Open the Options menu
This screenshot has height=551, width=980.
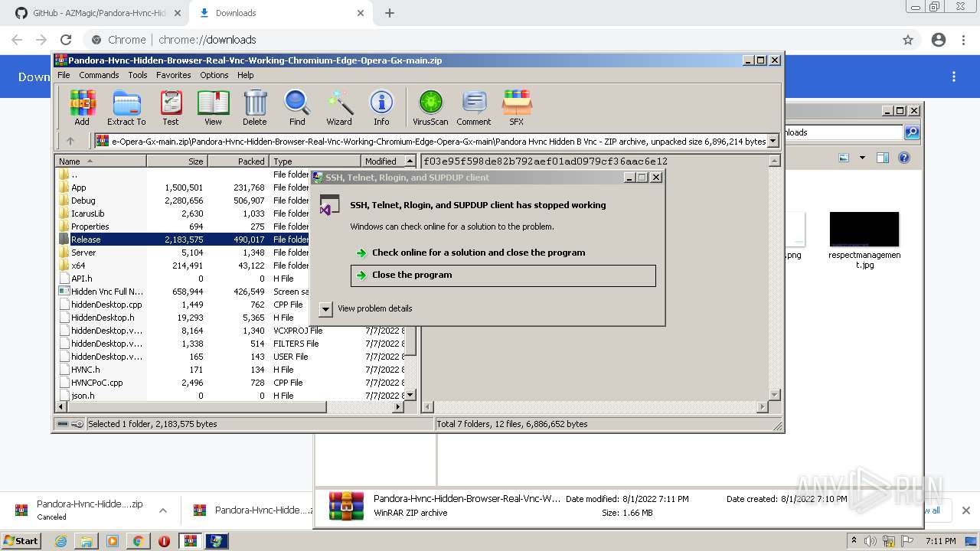click(214, 75)
